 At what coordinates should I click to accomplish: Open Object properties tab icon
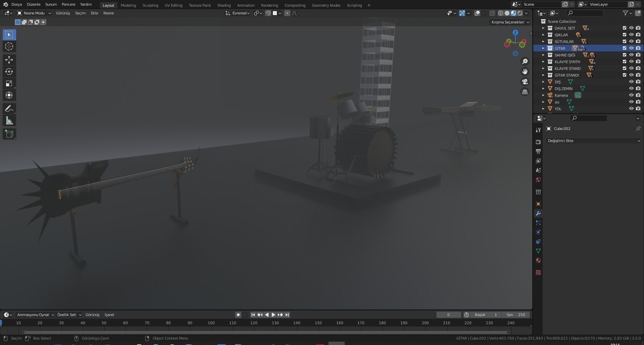538,204
